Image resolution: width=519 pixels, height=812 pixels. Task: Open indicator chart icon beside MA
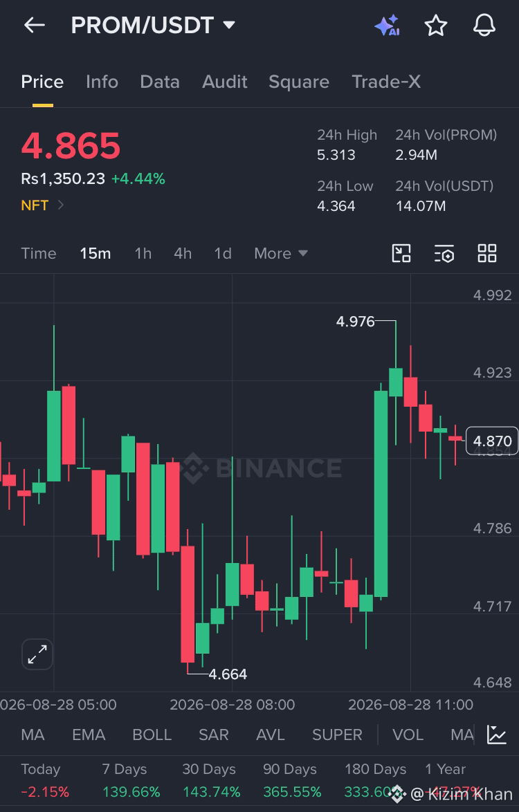point(497,735)
